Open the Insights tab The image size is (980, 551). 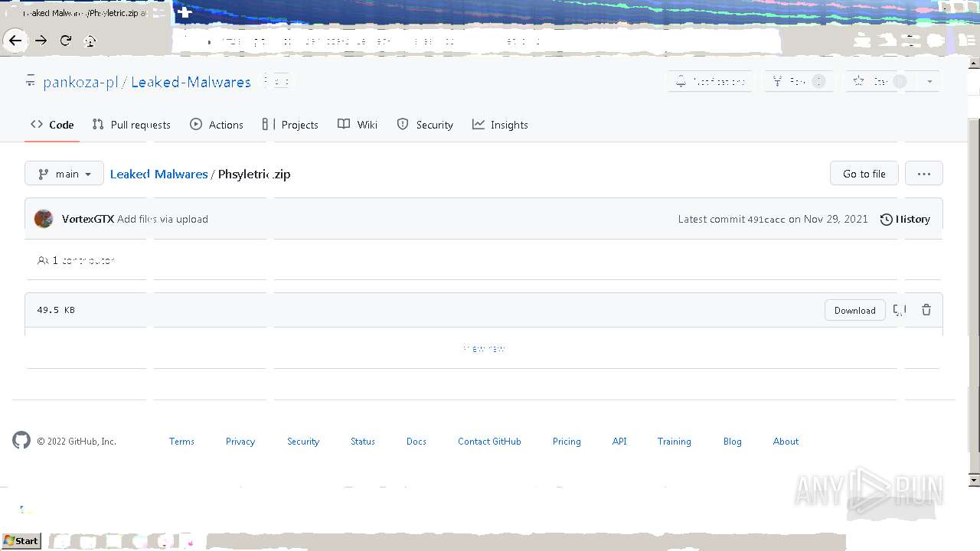pos(500,125)
